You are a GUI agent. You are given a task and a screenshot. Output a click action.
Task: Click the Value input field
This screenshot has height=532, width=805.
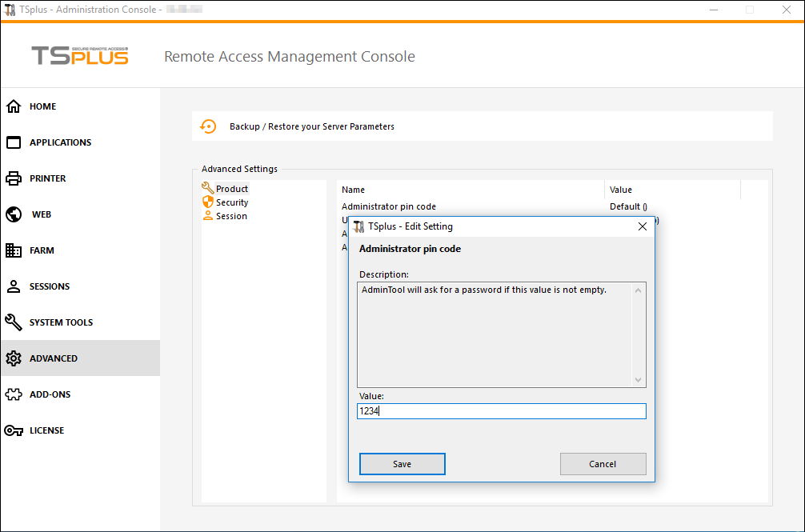click(x=501, y=411)
